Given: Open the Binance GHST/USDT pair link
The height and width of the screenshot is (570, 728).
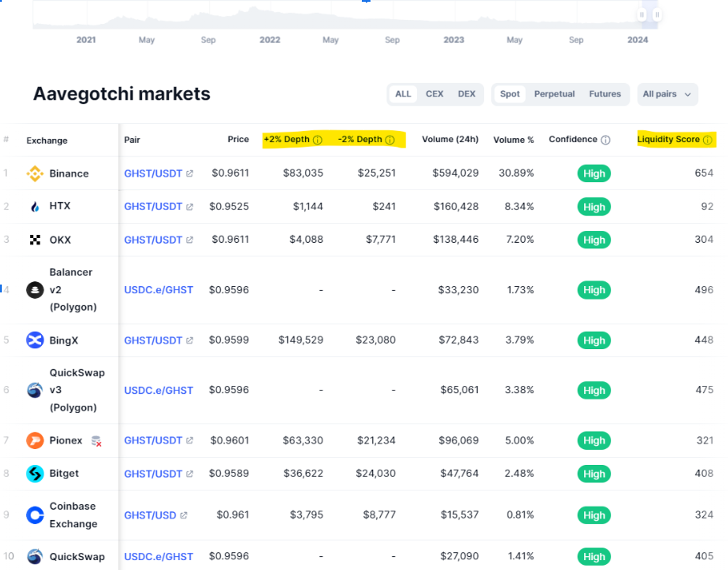Looking at the screenshot, I should click(x=153, y=173).
